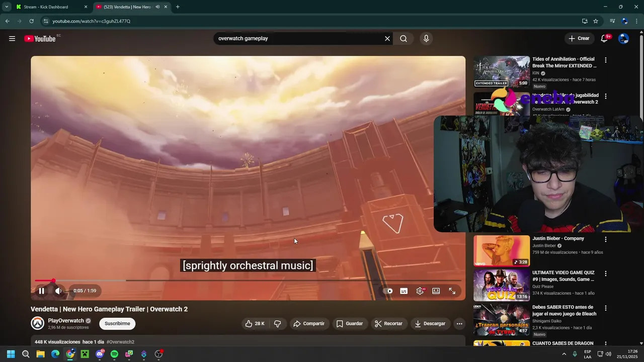Toggle the autoplay switch
This screenshot has width=644, height=362.
388,291
